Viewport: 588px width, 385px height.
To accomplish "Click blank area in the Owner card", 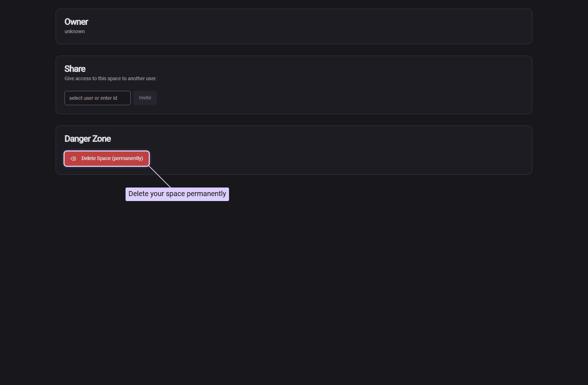I will [x=321, y=26].
